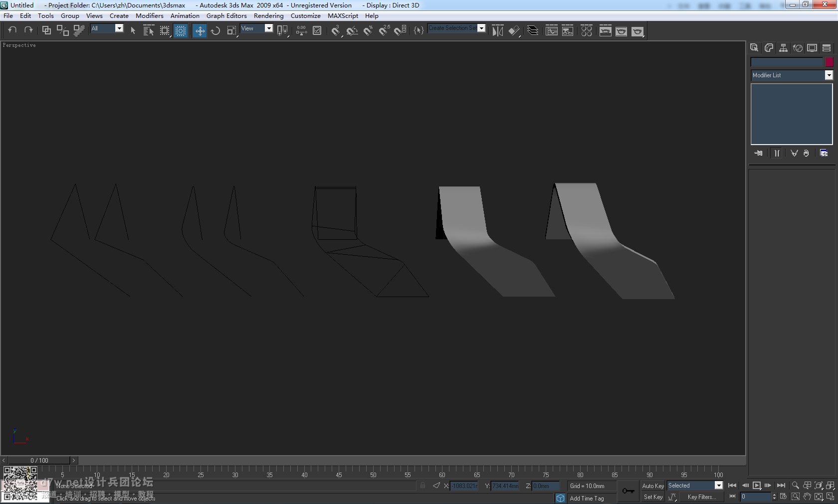Activate the Select and Move tool
This screenshot has height=504, width=838.
click(x=200, y=30)
